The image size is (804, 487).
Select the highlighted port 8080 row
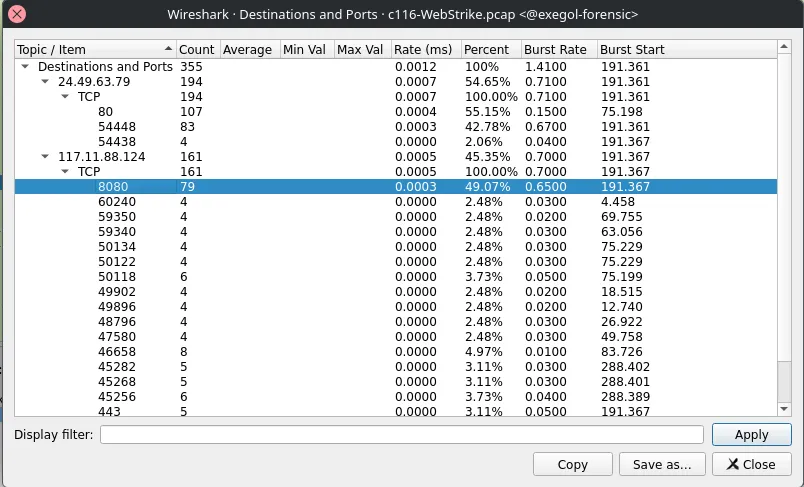click(396, 187)
